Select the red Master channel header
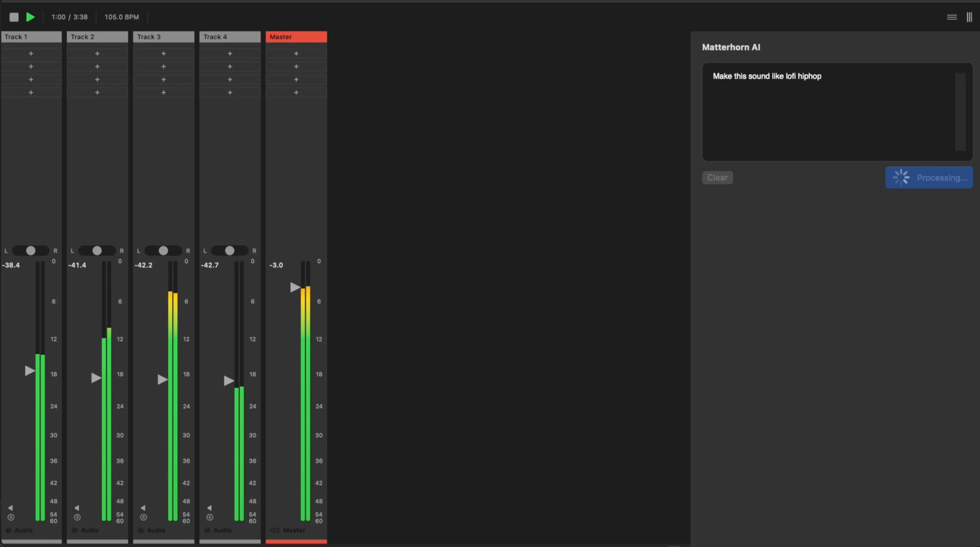This screenshot has height=547, width=980. click(296, 37)
